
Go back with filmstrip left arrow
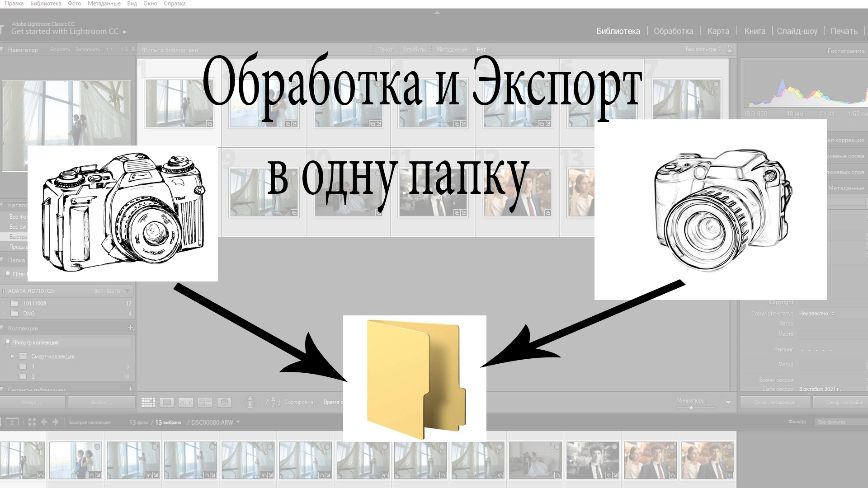pyautogui.click(x=44, y=422)
